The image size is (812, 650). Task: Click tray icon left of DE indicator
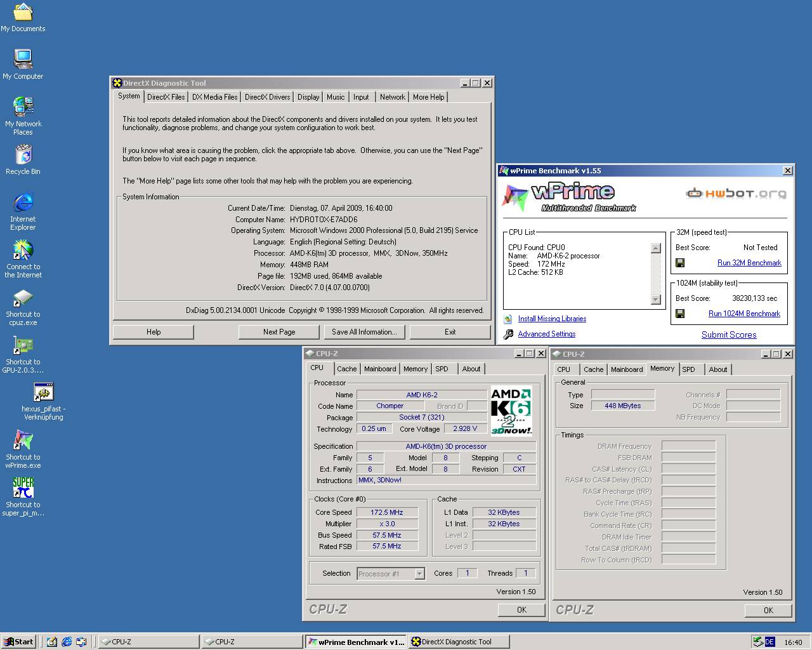[757, 642]
